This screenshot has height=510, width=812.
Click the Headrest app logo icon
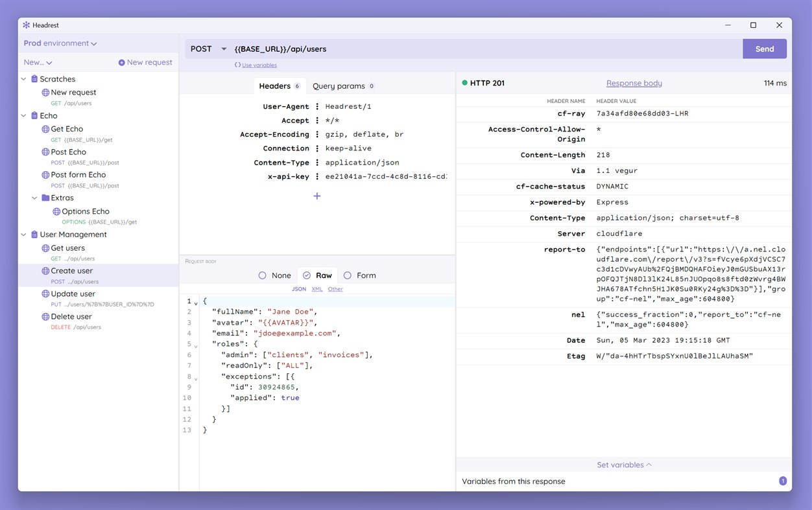pyautogui.click(x=27, y=25)
